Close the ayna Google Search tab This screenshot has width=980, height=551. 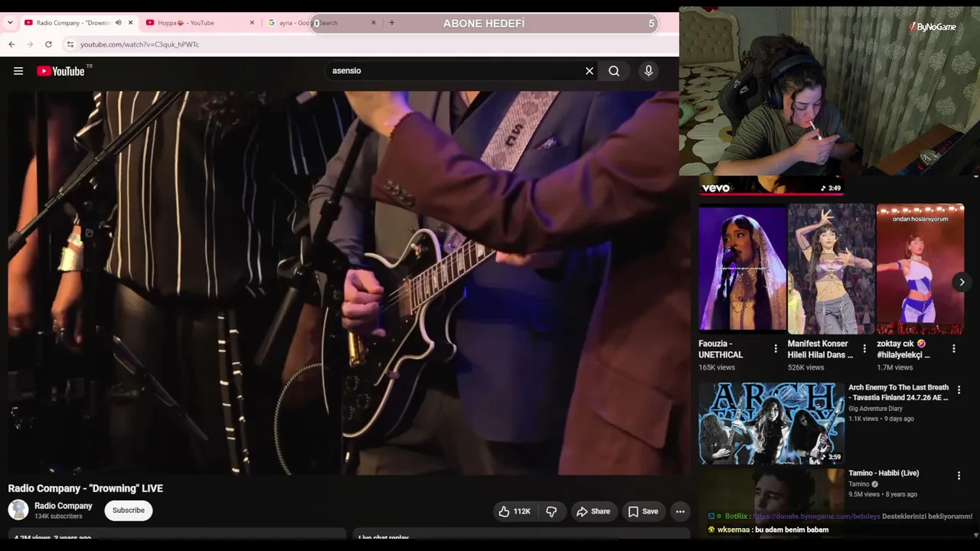pos(374,23)
